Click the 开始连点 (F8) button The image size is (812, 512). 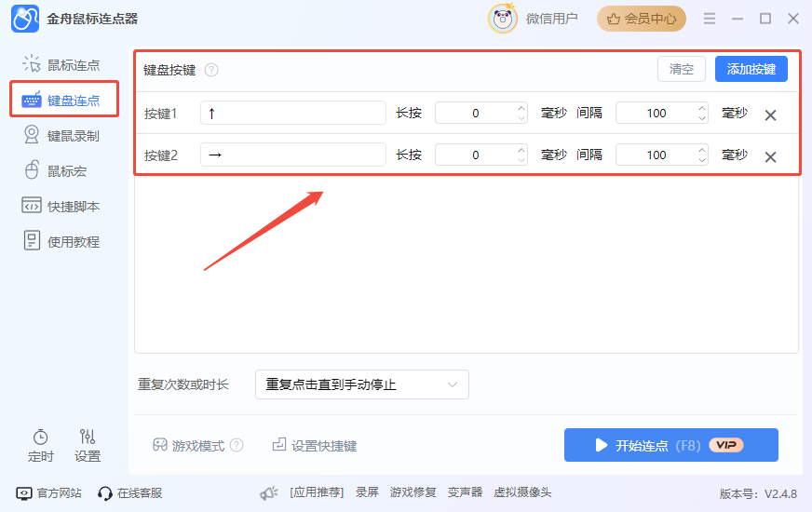coord(671,445)
